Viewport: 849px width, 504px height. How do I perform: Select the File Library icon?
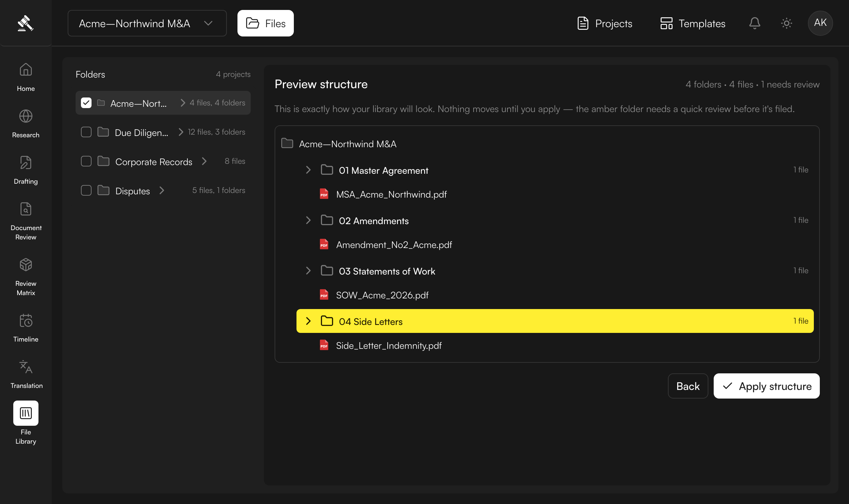[26, 413]
